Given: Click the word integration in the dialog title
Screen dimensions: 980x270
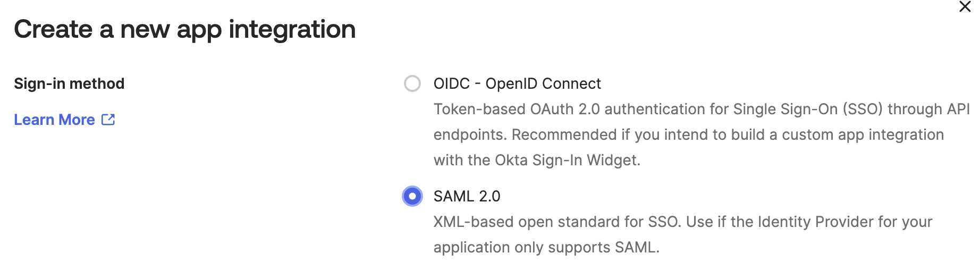Looking at the screenshot, I should click(292, 29).
